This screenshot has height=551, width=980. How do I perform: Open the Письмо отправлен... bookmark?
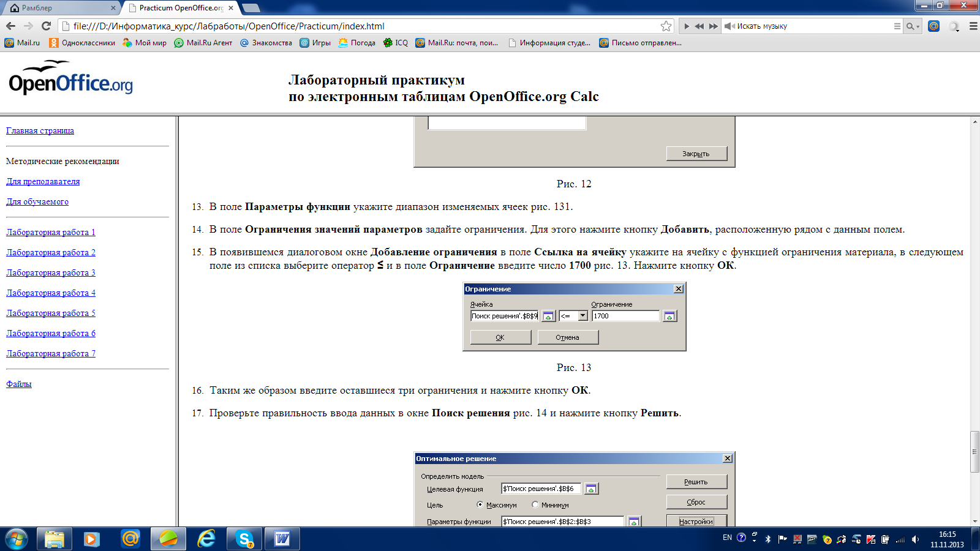[x=640, y=43]
